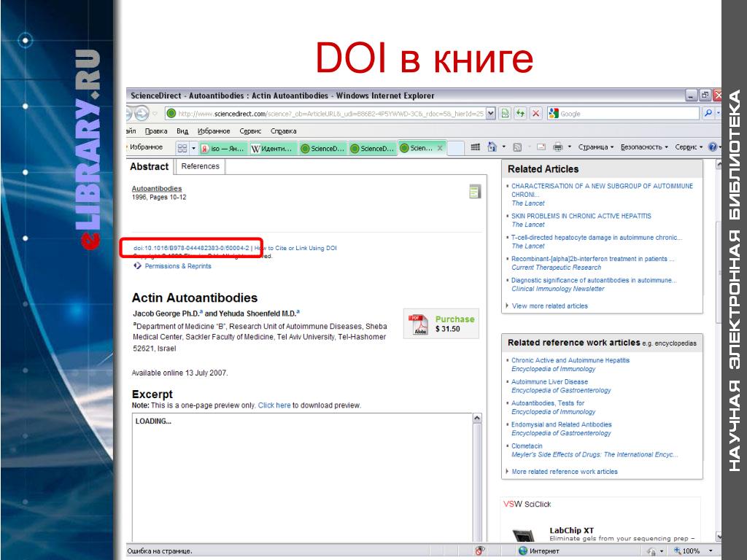The height and width of the screenshot is (560, 747).
Task: Open T-cell-directed hepatocyte damage related article
Action: click(x=597, y=237)
